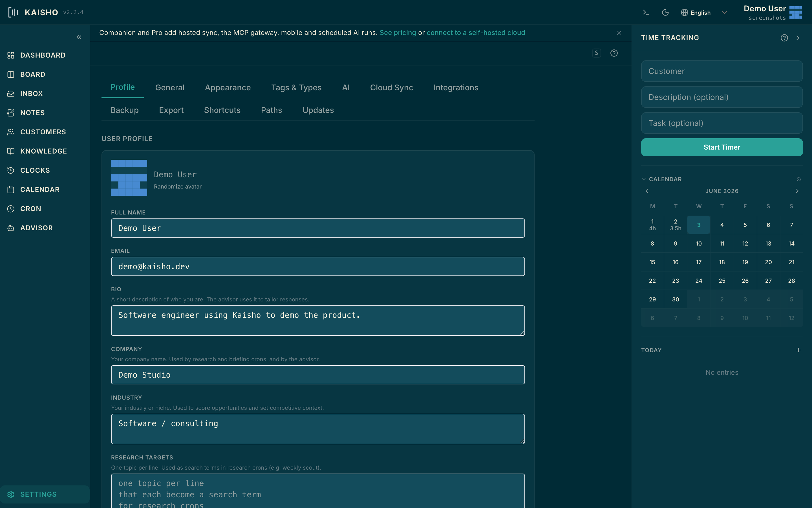
Task: Open the English language dropdown
Action: (x=704, y=12)
